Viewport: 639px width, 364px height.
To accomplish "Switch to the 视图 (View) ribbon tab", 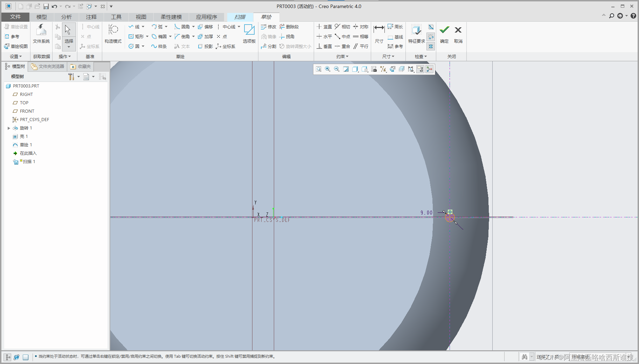I will 141,17.
